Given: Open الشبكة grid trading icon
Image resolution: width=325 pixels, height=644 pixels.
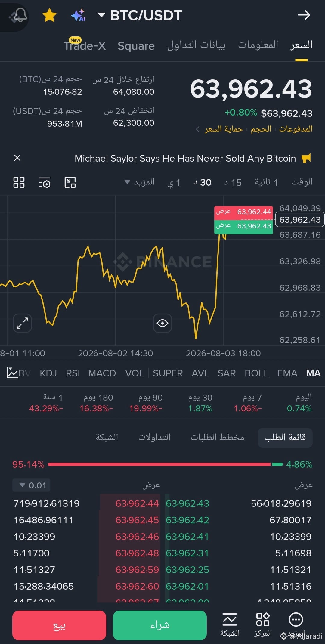Looking at the screenshot, I should (x=230, y=624).
